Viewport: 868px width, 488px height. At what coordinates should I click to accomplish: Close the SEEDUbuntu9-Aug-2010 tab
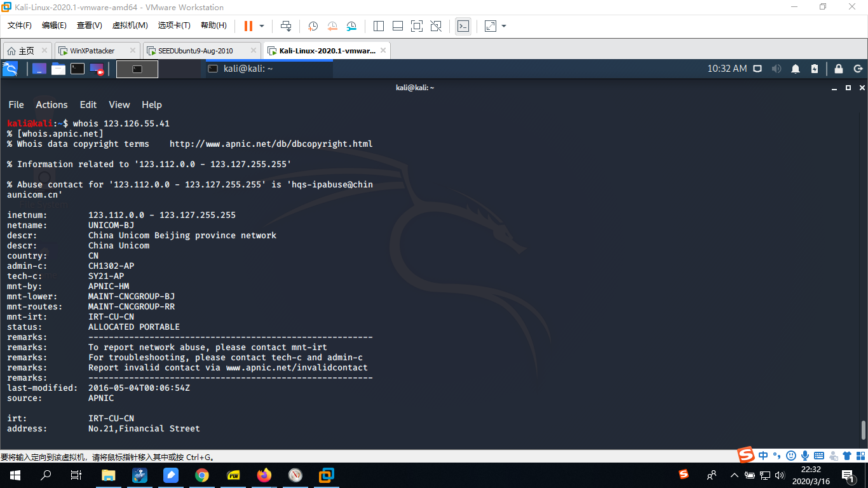[x=253, y=50]
